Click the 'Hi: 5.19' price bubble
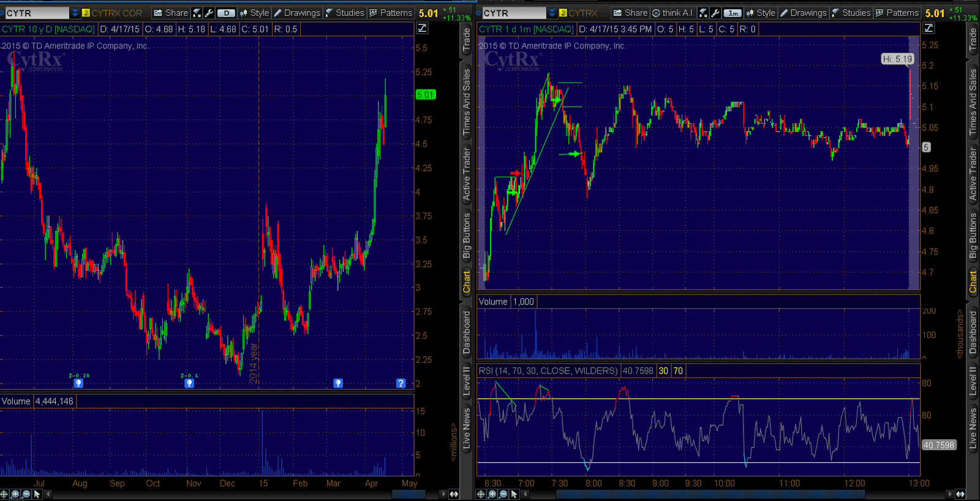The width and height of the screenshot is (980, 501). 897,59
